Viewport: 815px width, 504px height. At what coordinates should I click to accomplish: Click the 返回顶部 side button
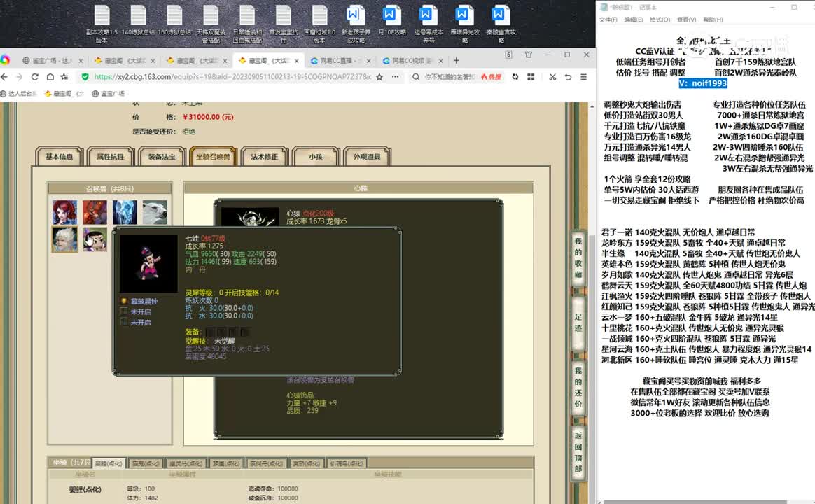point(578,451)
